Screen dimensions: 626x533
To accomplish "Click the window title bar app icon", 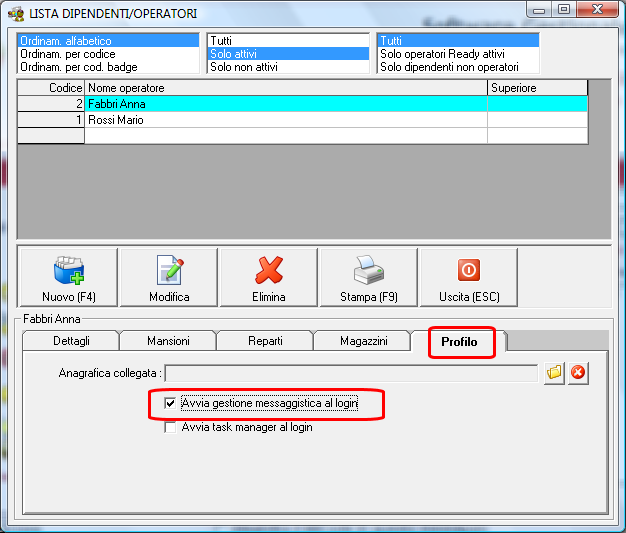I will click(x=16, y=14).
